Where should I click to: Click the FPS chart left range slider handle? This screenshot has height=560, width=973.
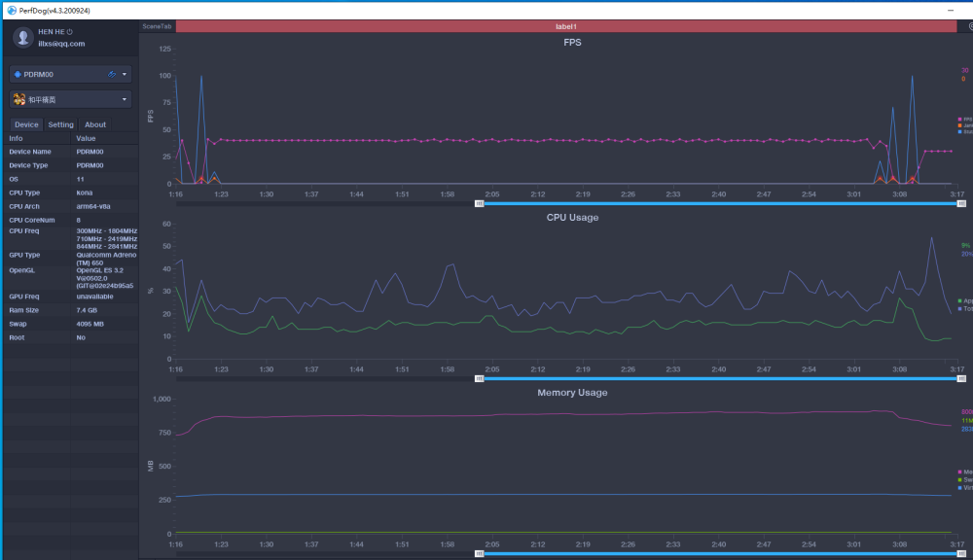pyautogui.click(x=479, y=203)
